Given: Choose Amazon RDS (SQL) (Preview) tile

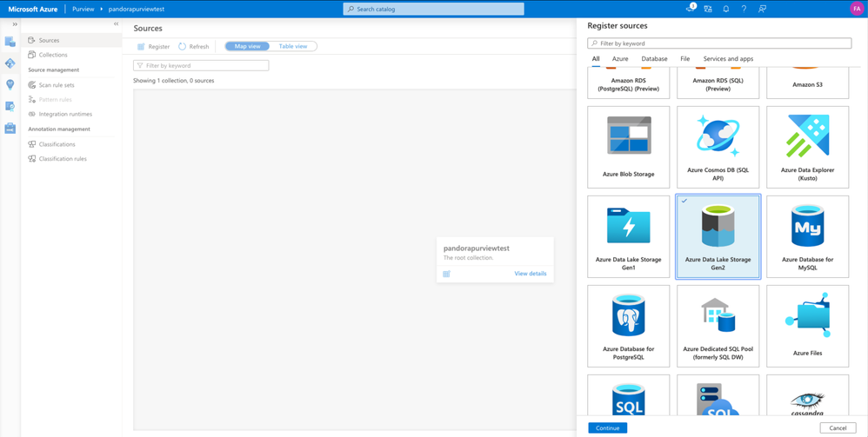Looking at the screenshot, I should 718,83.
